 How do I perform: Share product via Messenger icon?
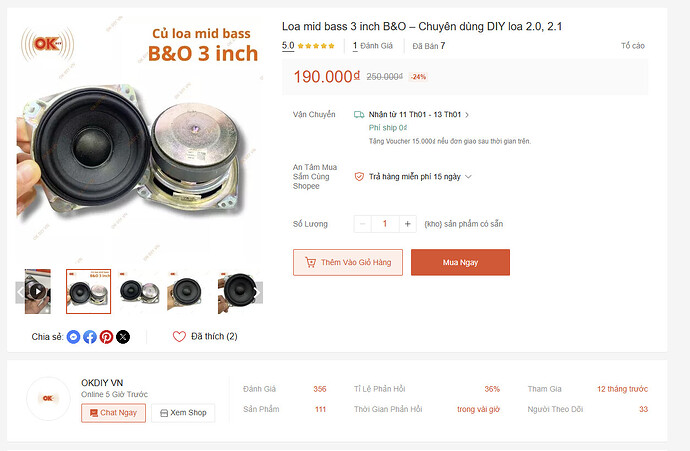[73, 337]
